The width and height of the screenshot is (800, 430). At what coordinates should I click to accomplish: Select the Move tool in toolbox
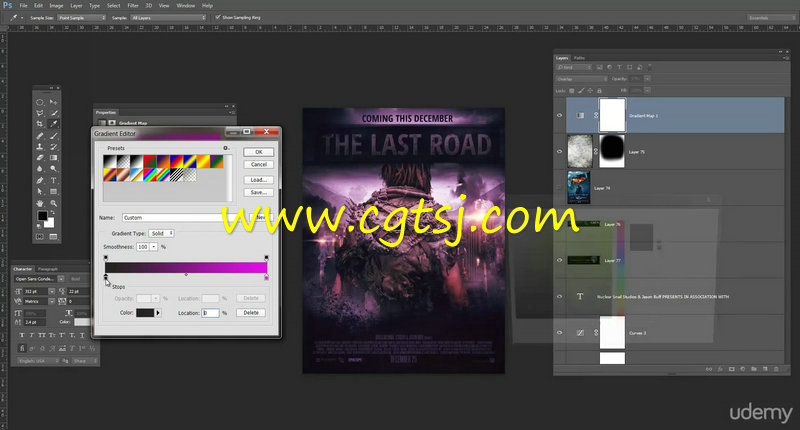point(54,102)
